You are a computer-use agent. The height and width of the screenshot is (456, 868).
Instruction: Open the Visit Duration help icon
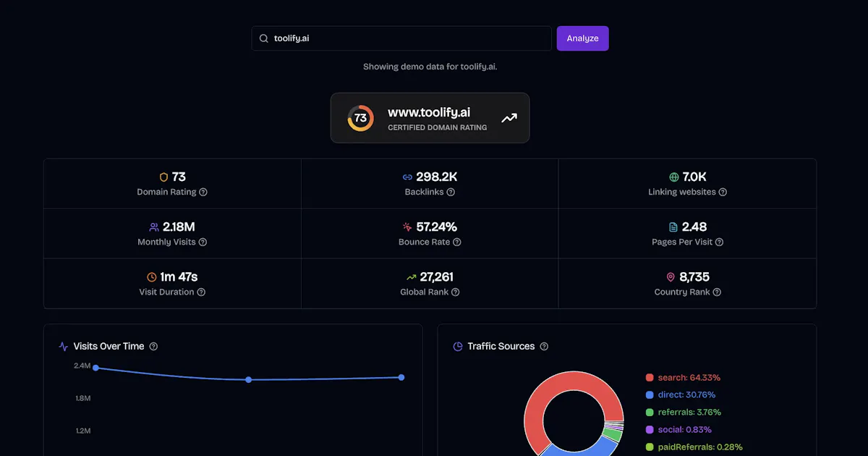(201, 292)
